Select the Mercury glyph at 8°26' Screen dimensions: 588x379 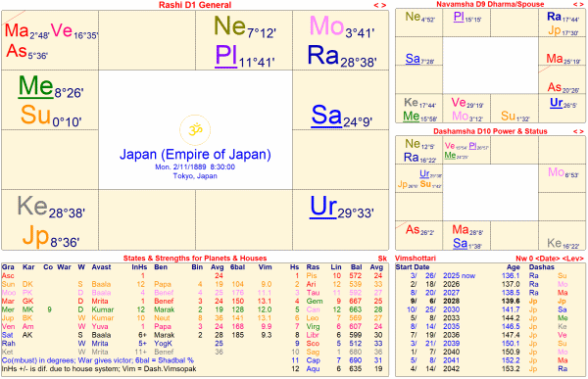click(x=35, y=86)
